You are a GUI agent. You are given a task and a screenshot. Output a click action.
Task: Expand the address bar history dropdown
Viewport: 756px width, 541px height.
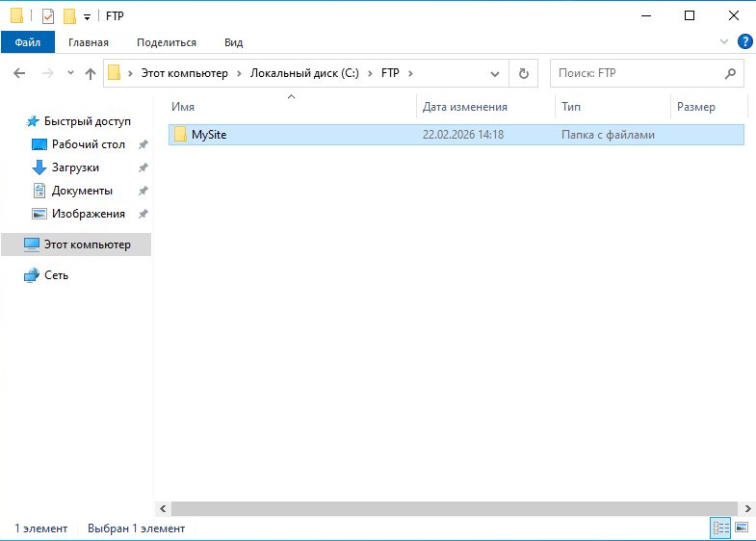click(x=495, y=73)
